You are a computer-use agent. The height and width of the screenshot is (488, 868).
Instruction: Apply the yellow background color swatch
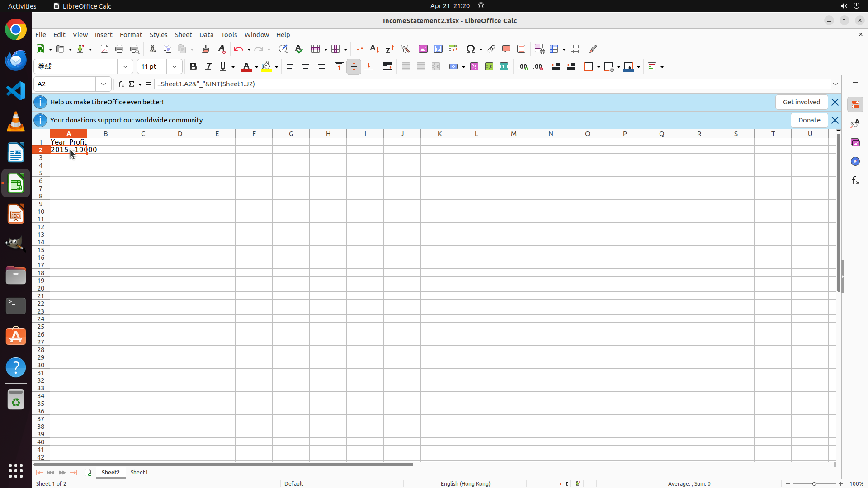pyautogui.click(x=266, y=66)
